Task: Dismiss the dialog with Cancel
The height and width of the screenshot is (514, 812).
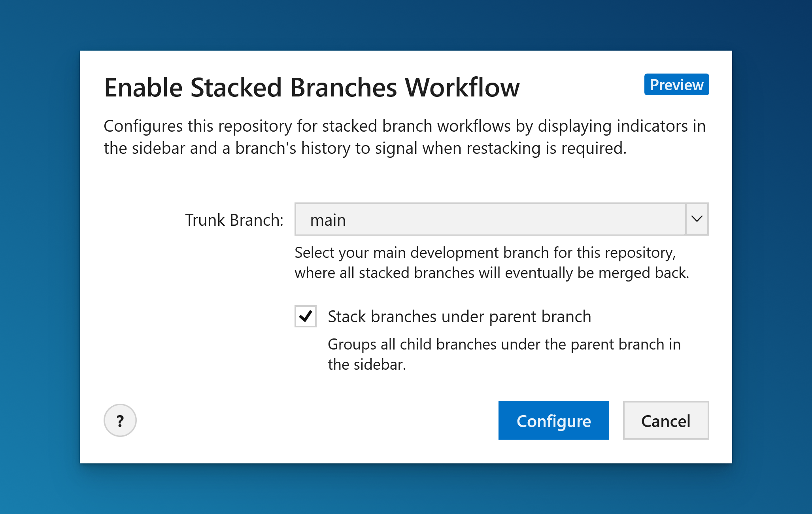Action: click(666, 420)
